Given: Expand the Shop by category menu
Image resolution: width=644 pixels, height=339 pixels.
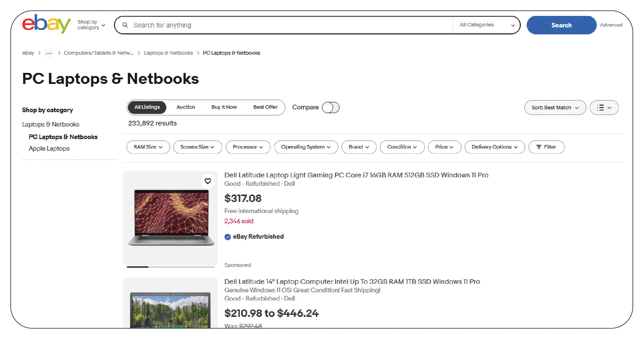Looking at the screenshot, I should point(91,25).
